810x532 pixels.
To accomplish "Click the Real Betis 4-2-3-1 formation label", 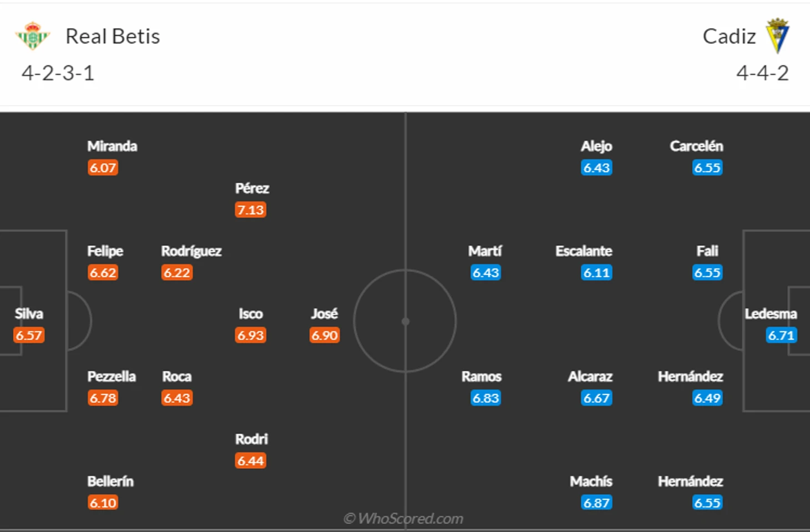I will click(58, 73).
